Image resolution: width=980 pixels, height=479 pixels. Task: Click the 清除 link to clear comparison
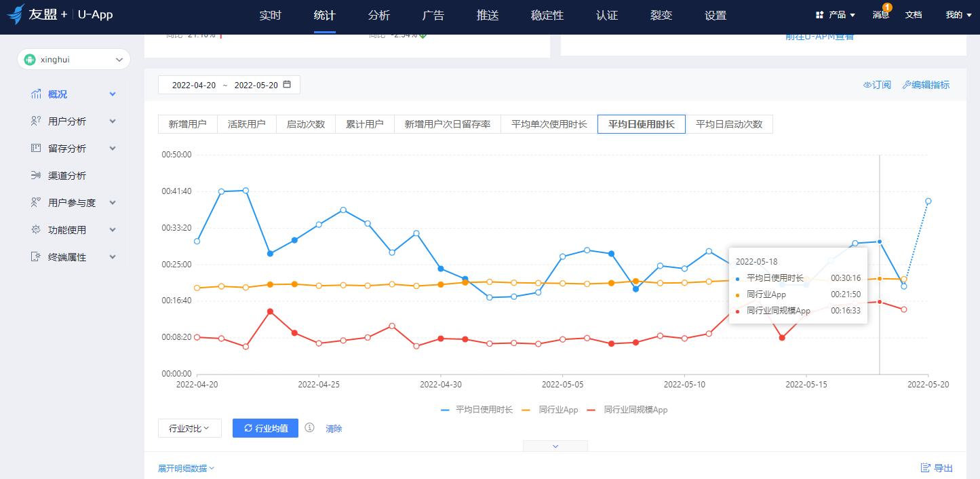334,428
